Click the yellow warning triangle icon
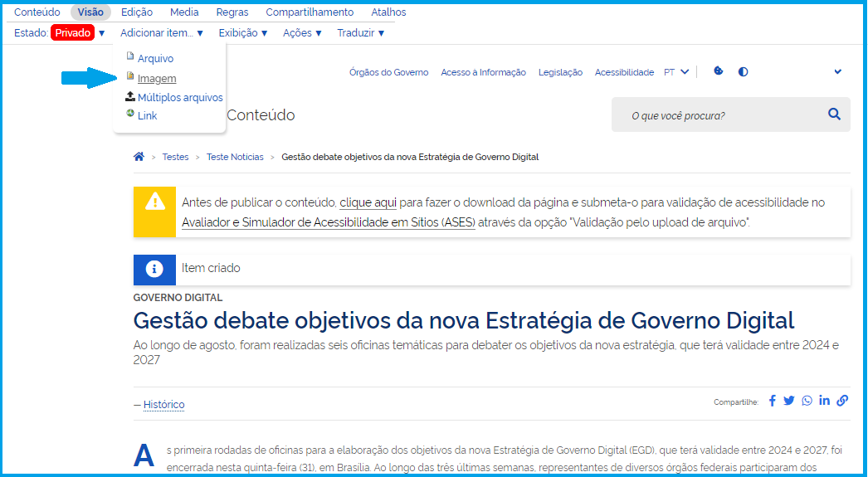The height and width of the screenshot is (477, 868). click(154, 202)
